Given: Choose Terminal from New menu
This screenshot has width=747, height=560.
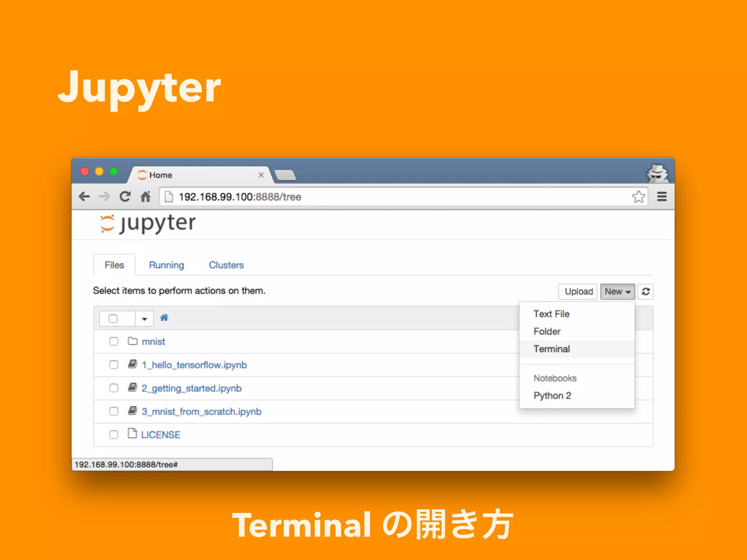Looking at the screenshot, I should coord(551,349).
